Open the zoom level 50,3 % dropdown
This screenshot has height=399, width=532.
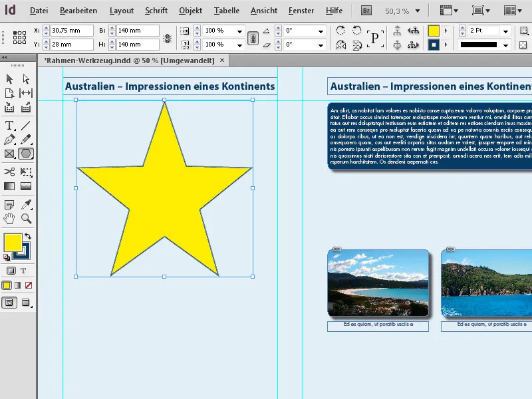click(x=418, y=11)
